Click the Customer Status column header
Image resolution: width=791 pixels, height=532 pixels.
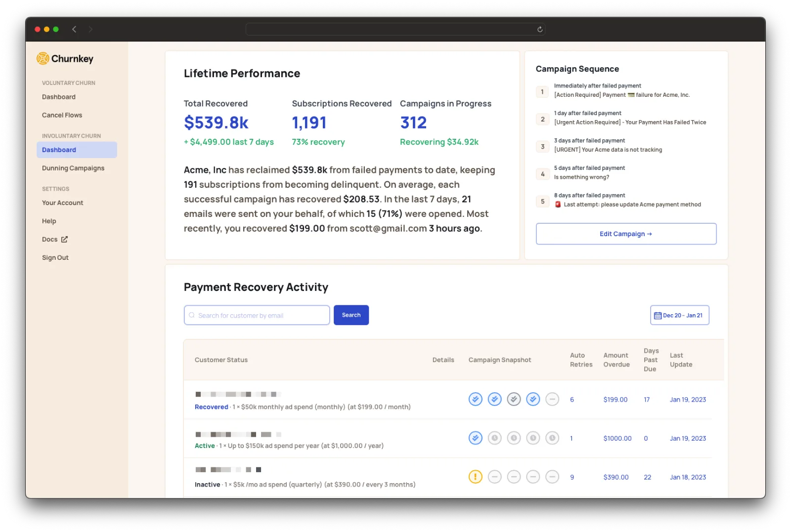pos(221,360)
